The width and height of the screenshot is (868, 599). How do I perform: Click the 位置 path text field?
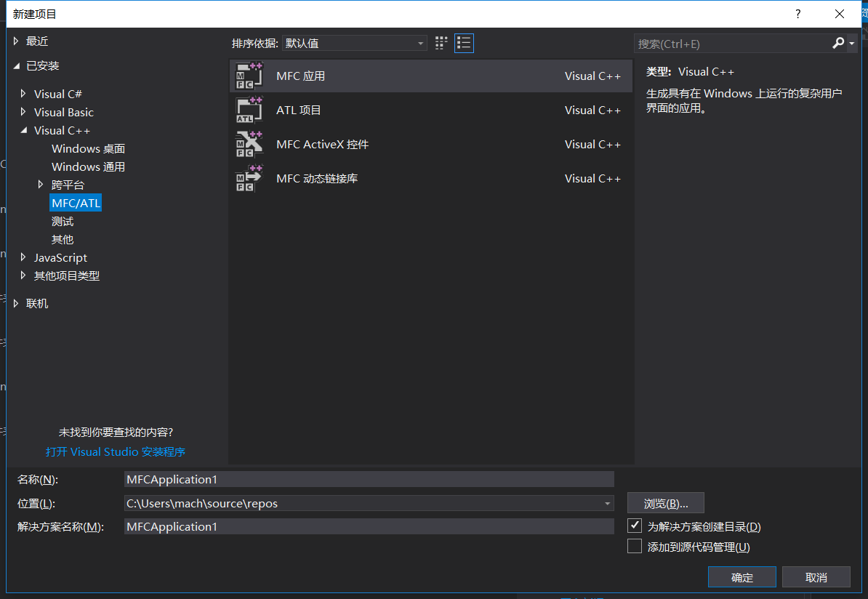pos(363,503)
